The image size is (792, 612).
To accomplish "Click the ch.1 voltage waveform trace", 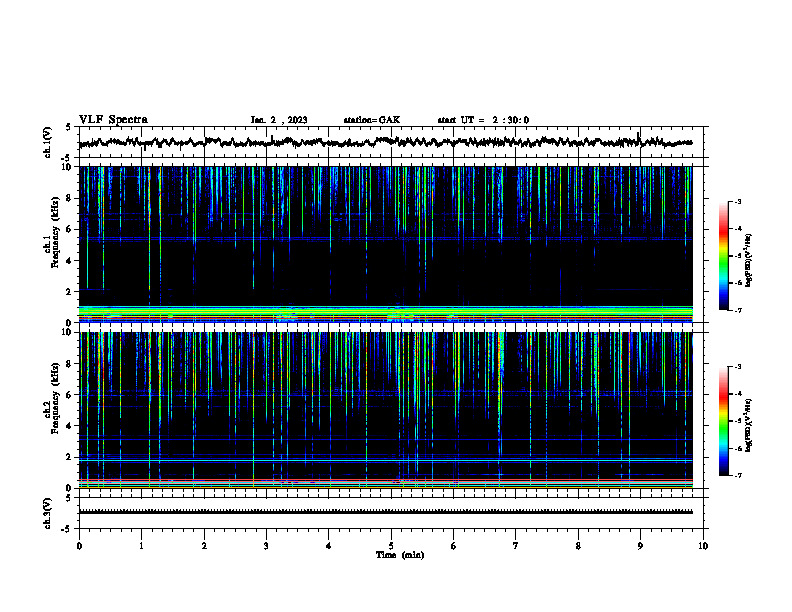I will (x=385, y=142).
